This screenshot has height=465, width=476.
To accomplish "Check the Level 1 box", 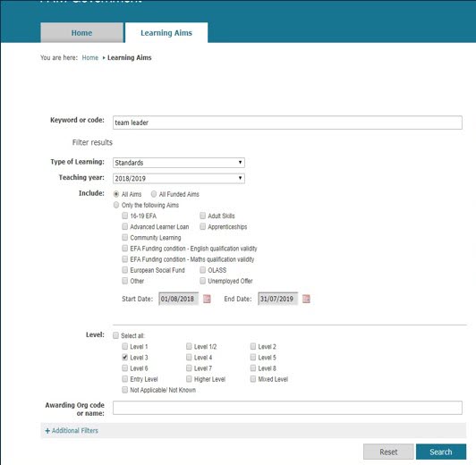I will point(124,346).
